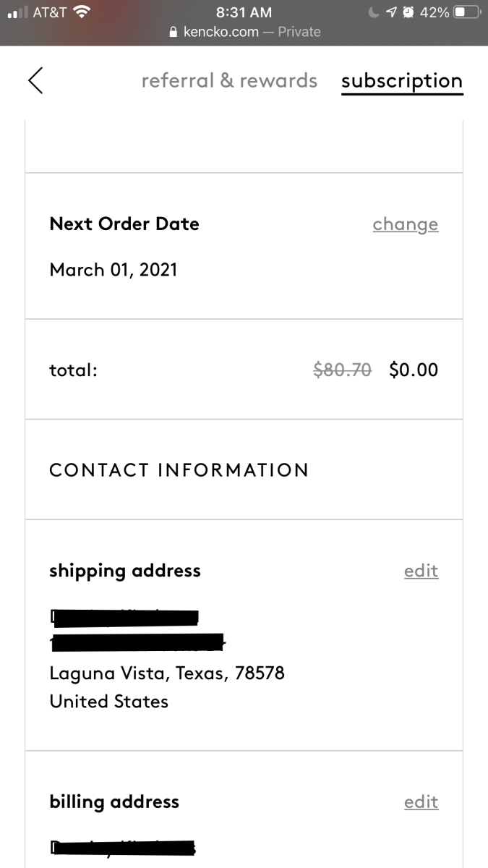Tap the alarm clock status icon
The width and height of the screenshot is (488, 868).
408,12
